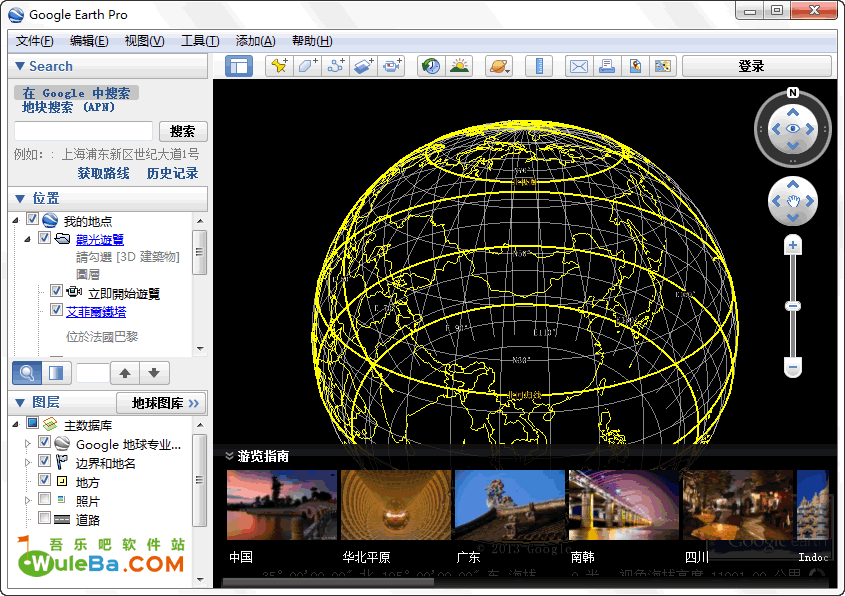Click the zoom slider handle

pyautogui.click(x=793, y=306)
